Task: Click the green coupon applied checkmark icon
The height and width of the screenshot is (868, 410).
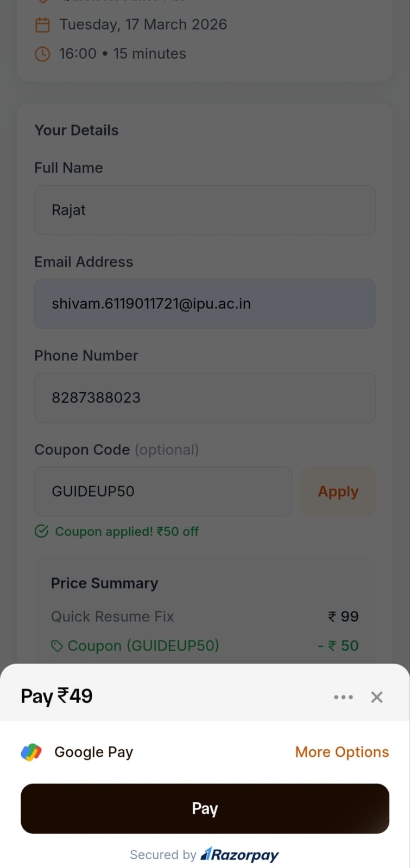Action: 42,531
